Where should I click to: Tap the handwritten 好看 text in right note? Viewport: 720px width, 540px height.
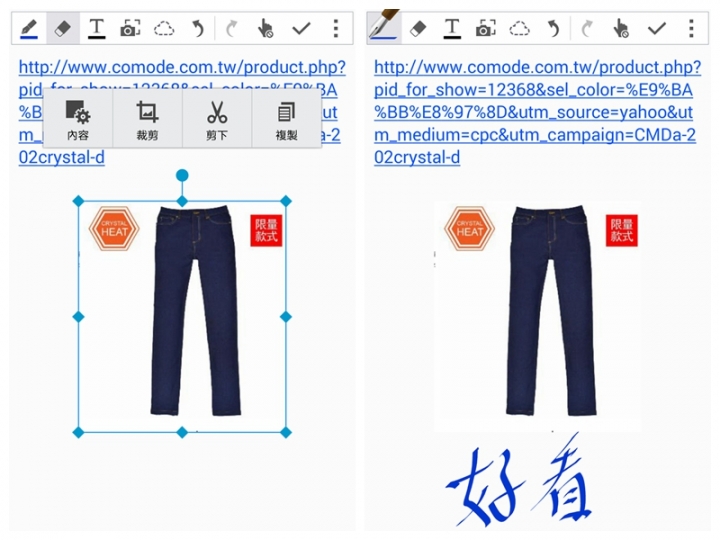pyautogui.click(x=519, y=480)
